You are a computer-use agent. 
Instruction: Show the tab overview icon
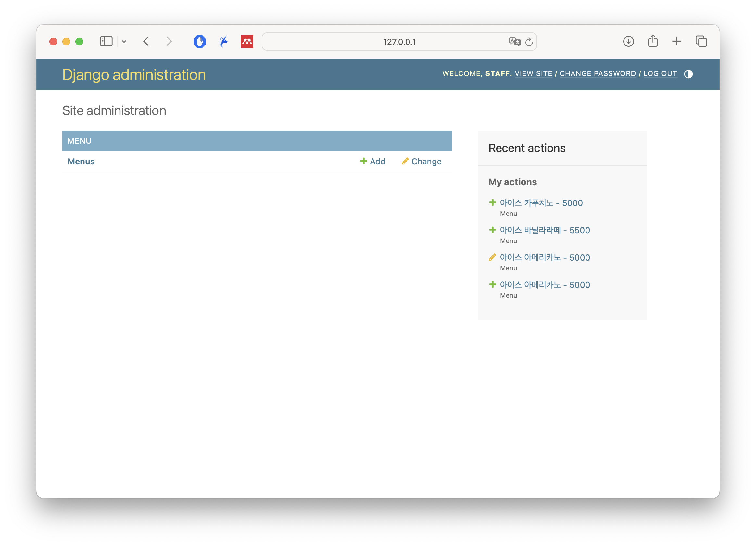coord(701,41)
